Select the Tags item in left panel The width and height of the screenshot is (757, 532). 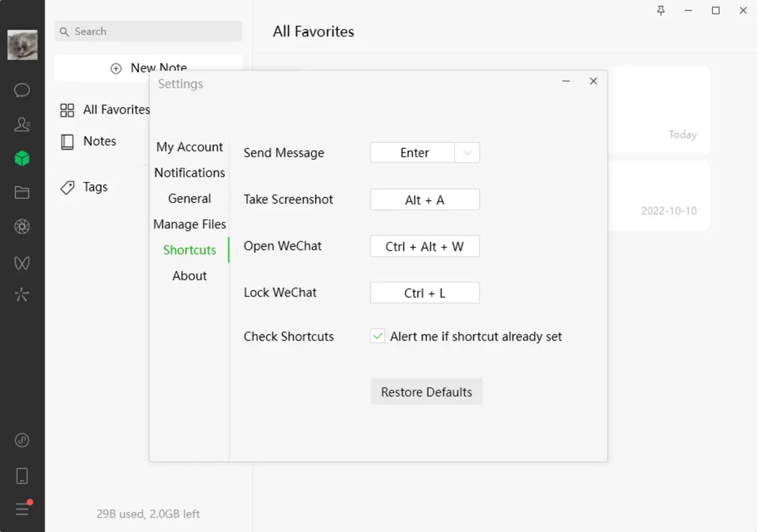point(94,187)
